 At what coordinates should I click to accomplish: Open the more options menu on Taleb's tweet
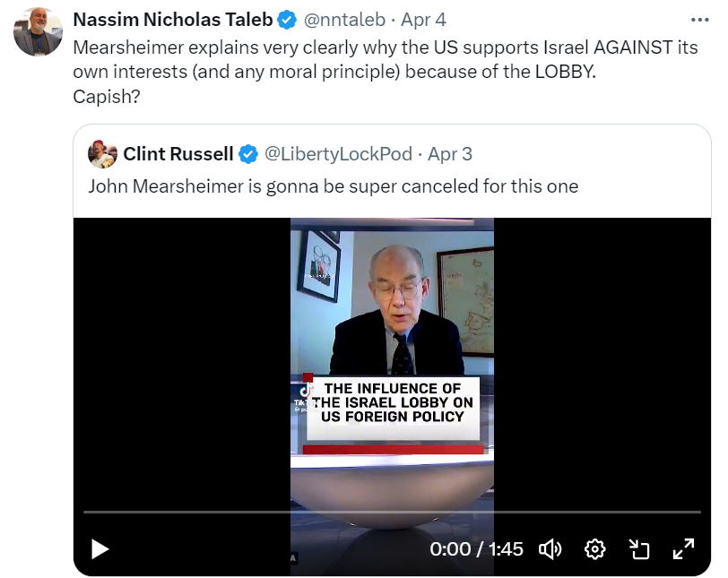[x=699, y=19]
